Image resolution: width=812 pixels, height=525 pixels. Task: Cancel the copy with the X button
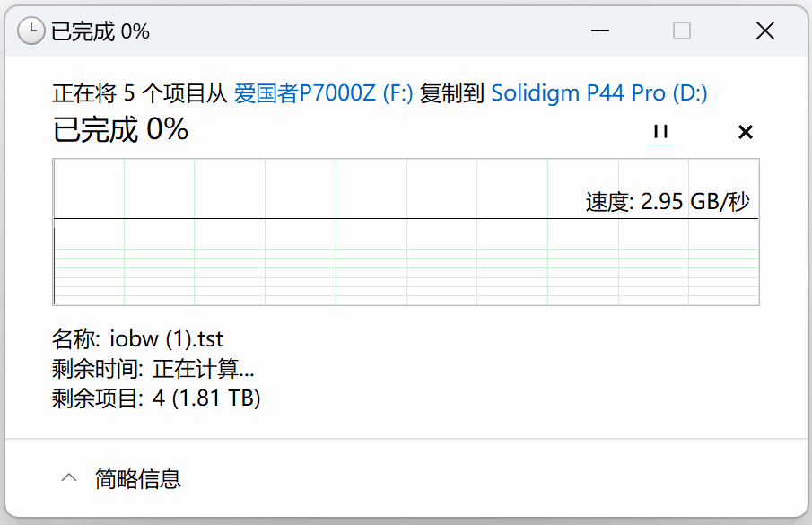pos(745,132)
